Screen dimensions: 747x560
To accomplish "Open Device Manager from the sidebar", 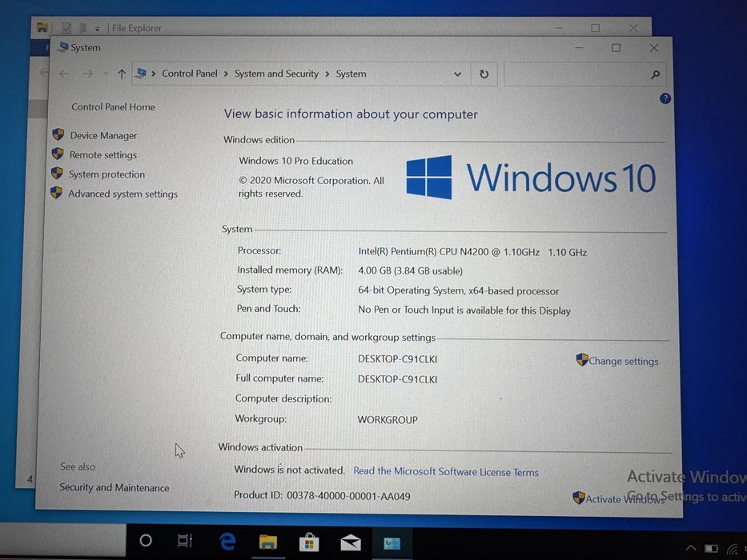I will point(103,136).
